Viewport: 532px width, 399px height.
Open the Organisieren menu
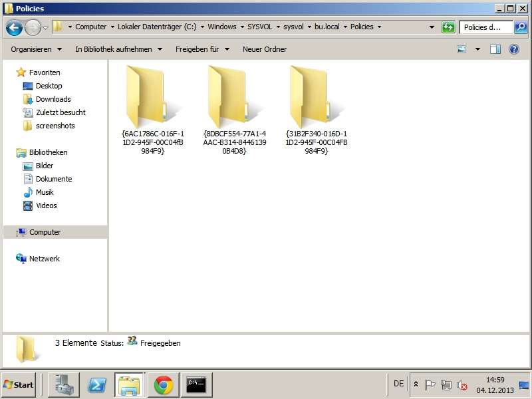pos(37,49)
